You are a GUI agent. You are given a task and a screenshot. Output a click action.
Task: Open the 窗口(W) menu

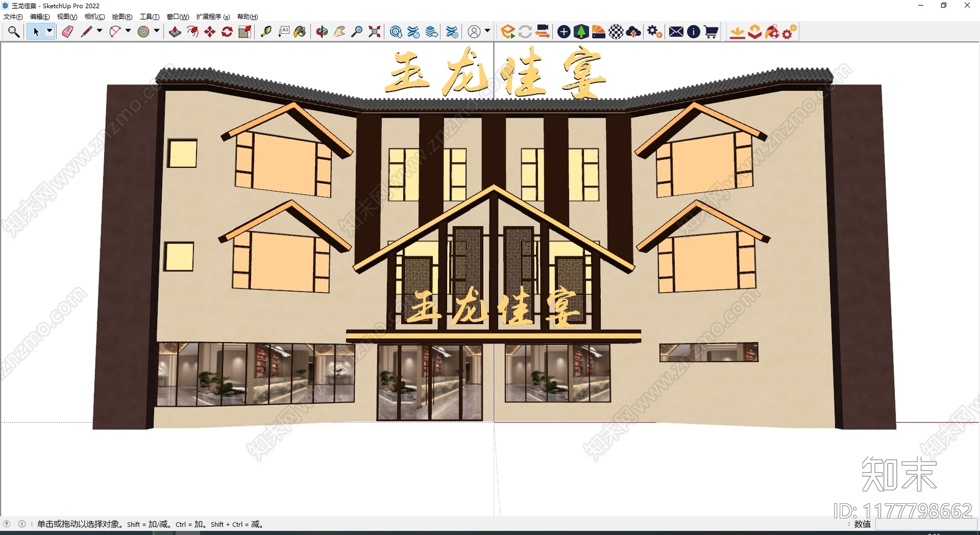click(x=178, y=17)
